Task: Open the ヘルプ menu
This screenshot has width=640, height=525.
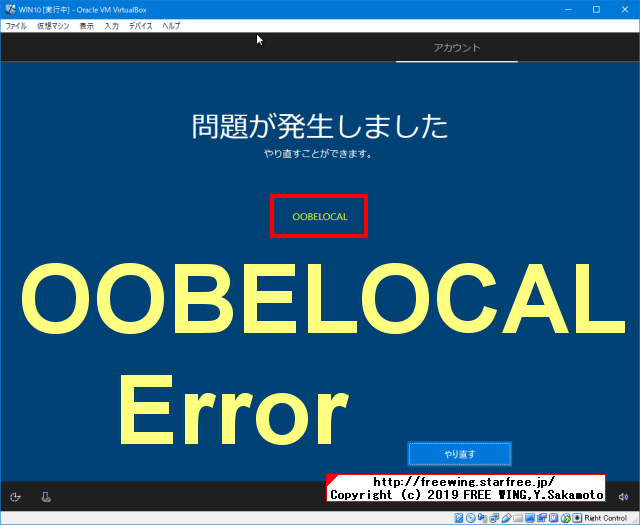Action: pyautogui.click(x=171, y=26)
